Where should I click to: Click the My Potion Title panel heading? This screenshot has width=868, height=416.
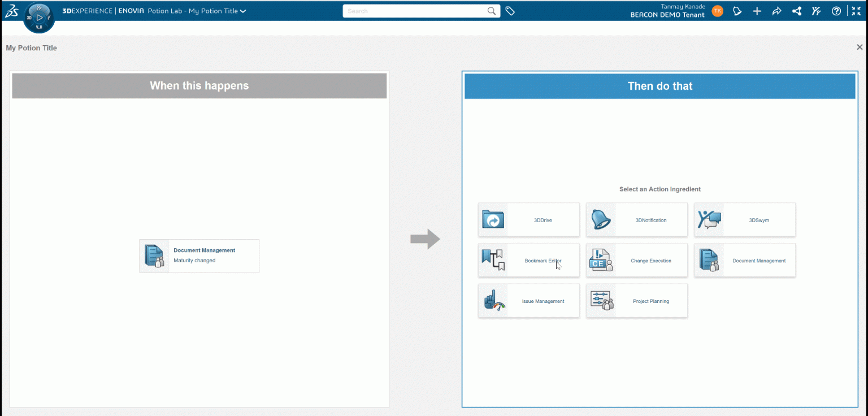32,48
